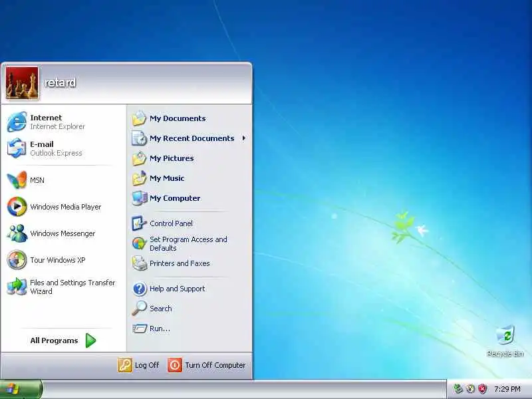Expand All Programs with the green arrow
This screenshot has height=399, width=532.
click(x=90, y=340)
